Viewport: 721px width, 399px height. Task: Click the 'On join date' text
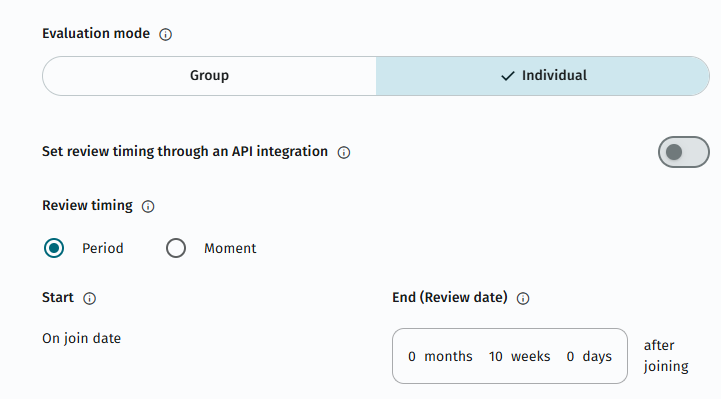(81, 338)
